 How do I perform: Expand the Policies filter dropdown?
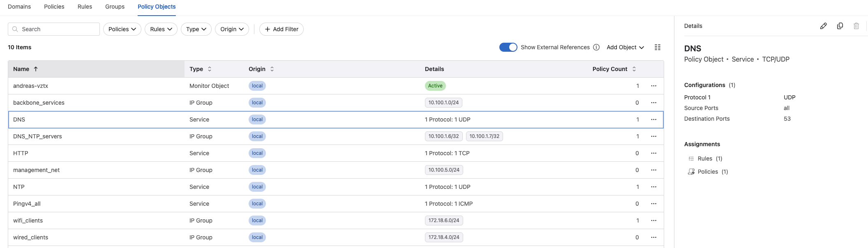pyautogui.click(x=122, y=29)
